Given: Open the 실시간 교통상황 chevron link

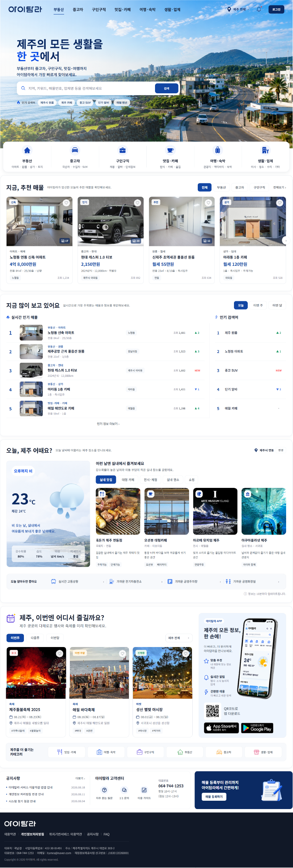Looking at the screenshot, I should (x=104, y=582).
